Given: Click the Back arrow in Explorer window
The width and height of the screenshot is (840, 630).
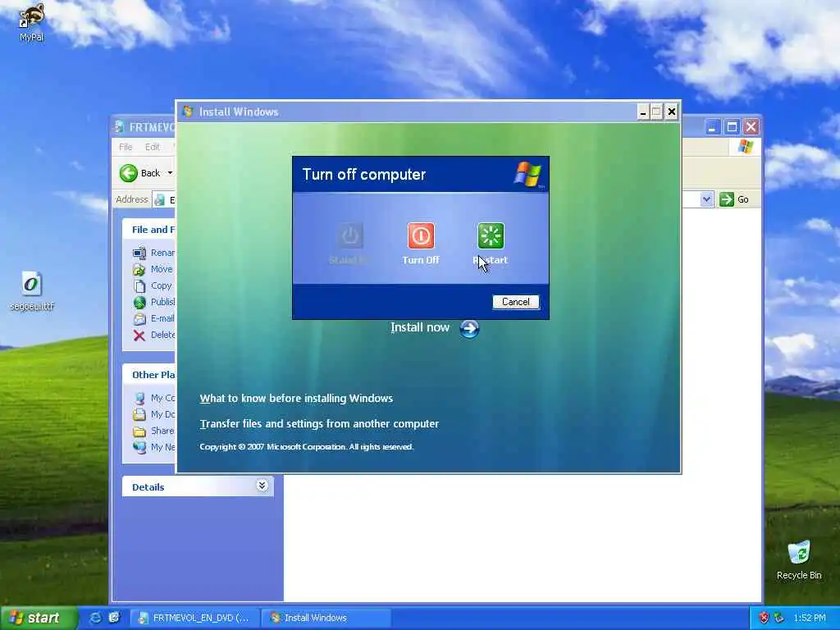Looking at the screenshot, I should click(x=129, y=173).
